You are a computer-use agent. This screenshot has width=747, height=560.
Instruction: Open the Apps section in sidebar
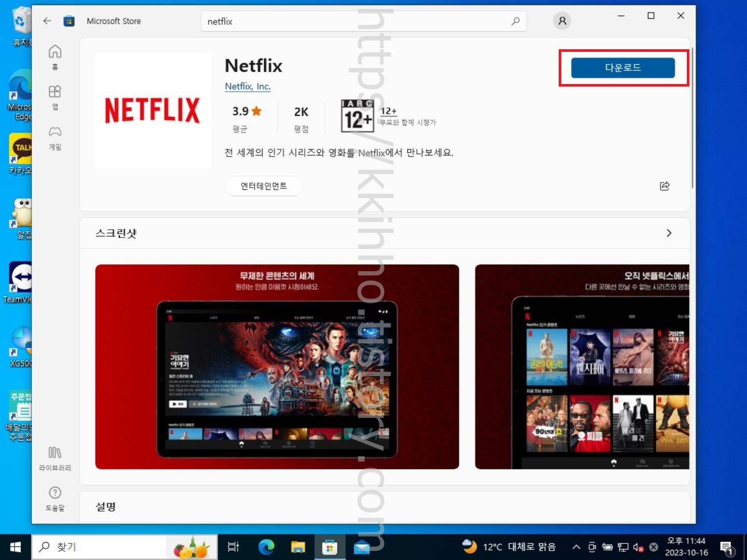[x=55, y=97]
